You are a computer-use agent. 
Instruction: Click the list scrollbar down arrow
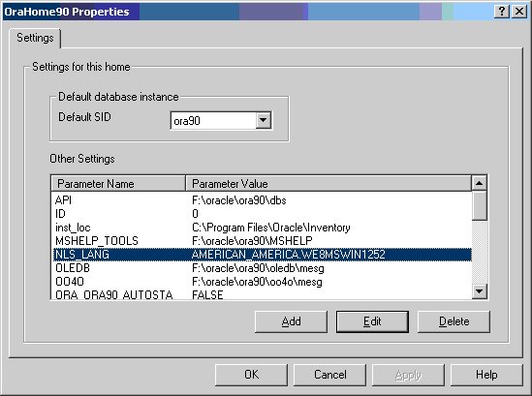480,291
